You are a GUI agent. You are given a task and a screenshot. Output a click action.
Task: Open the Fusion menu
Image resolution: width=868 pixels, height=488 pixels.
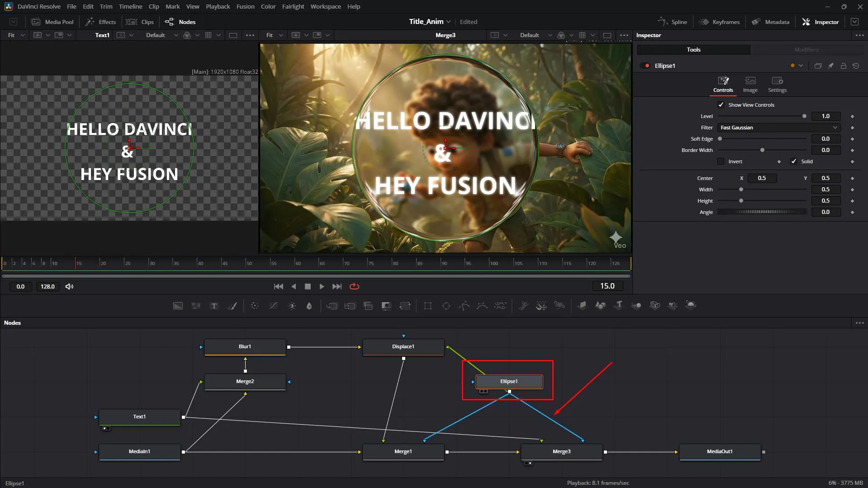click(x=245, y=6)
